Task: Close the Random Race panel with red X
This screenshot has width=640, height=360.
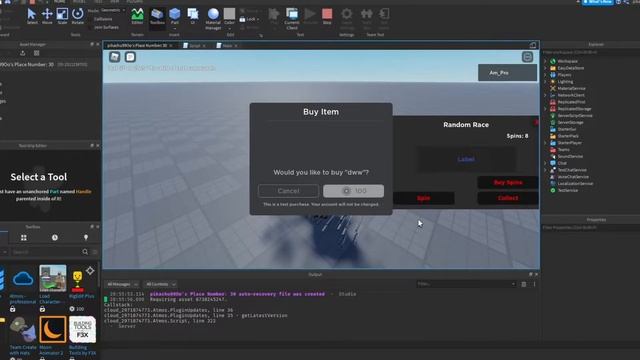Action: tap(536, 122)
